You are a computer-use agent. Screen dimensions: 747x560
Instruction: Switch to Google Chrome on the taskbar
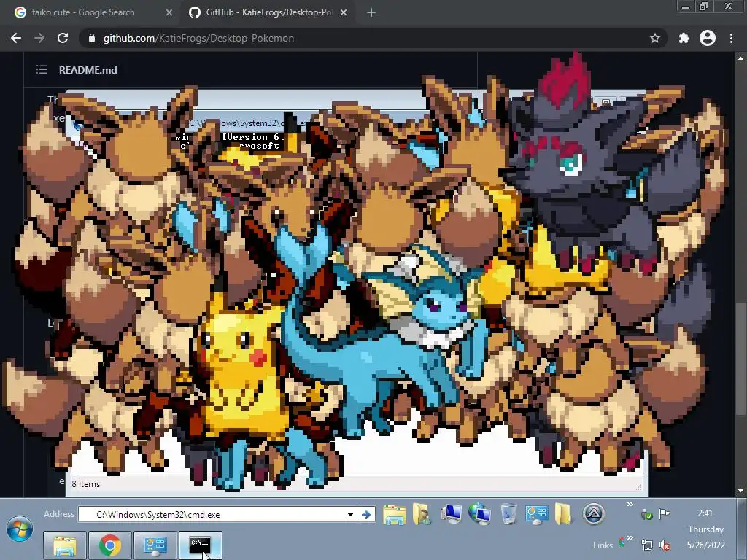[x=109, y=545]
